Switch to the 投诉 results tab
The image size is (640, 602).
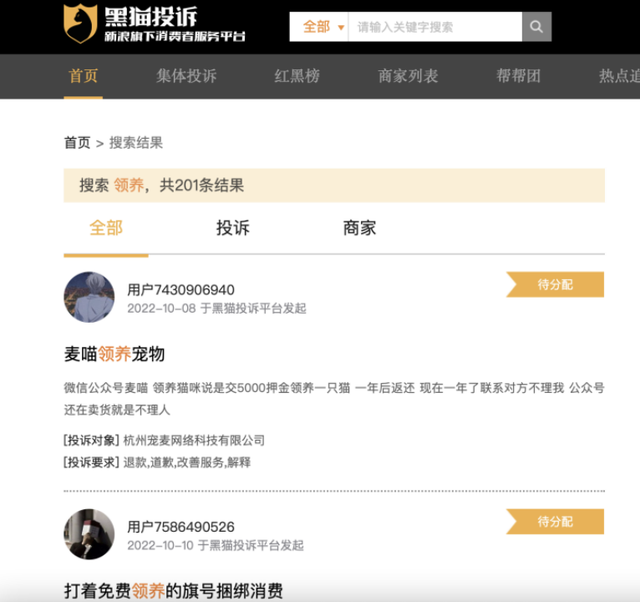[x=233, y=228]
